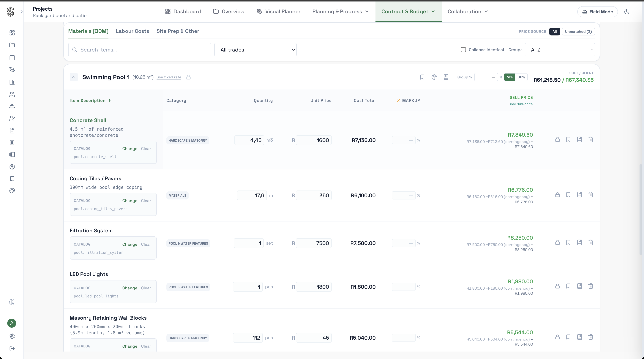Open the All trades dropdown
Viewport: 644px width, 359px height.
255,50
